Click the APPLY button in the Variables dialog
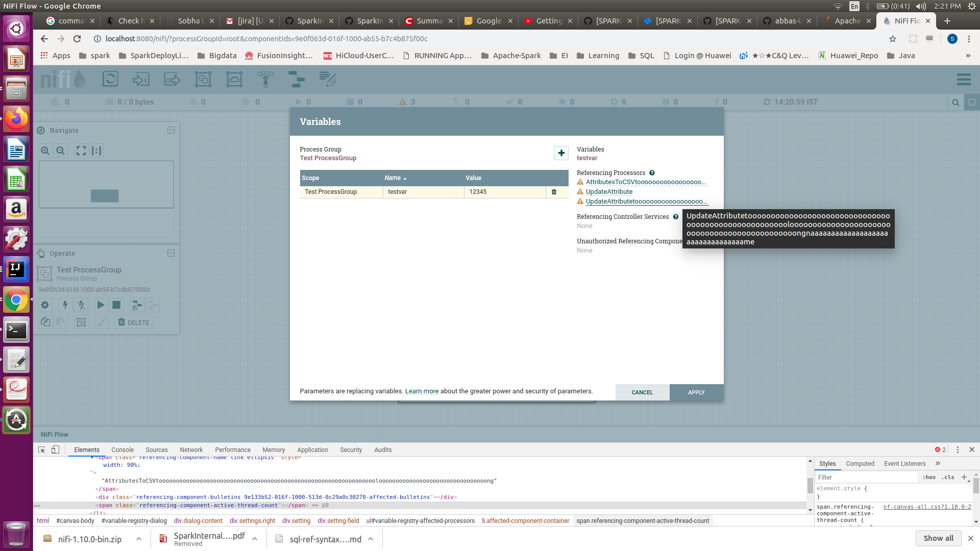 tap(696, 392)
